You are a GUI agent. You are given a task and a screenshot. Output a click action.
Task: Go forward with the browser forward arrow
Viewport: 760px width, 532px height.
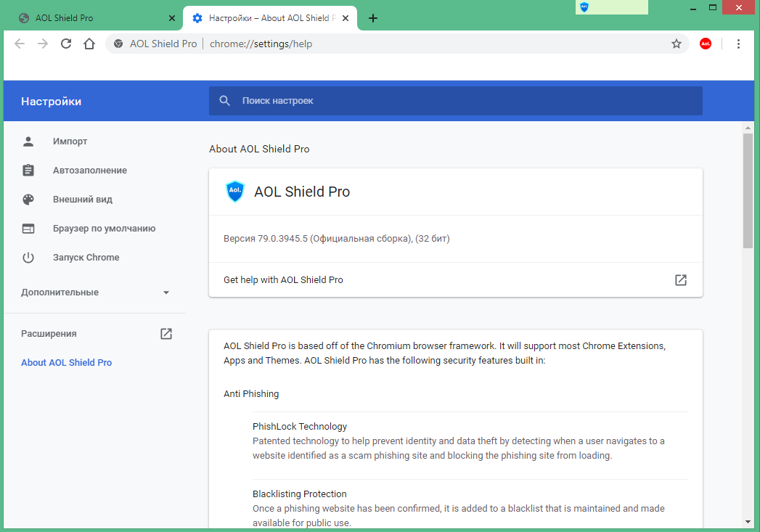pos(43,44)
